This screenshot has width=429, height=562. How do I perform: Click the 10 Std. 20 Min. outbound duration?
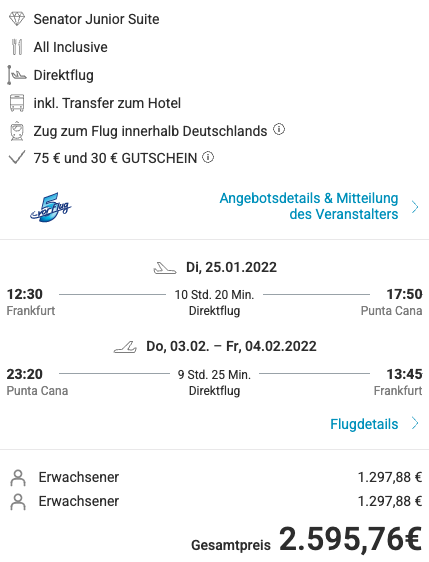coord(214,295)
